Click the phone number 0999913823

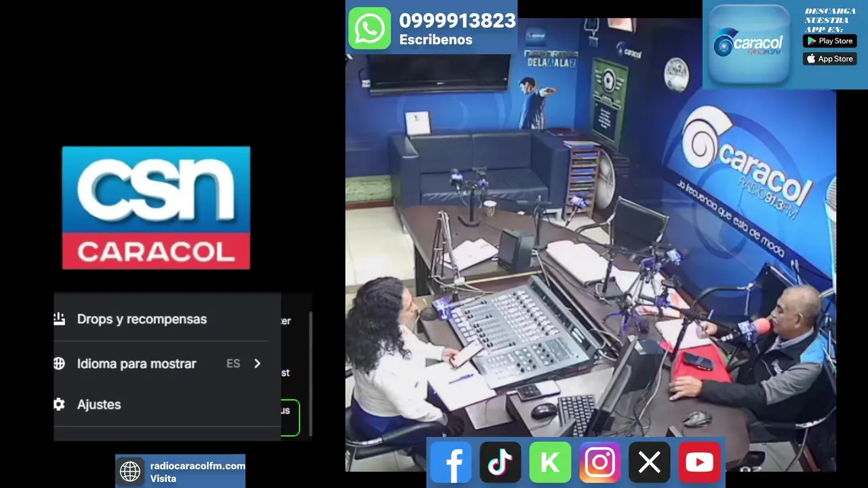coord(457,20)
